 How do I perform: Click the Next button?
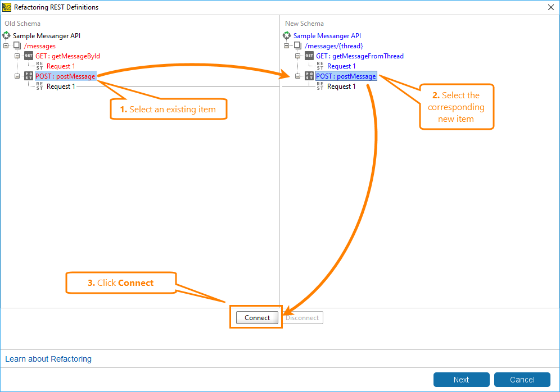461,380
